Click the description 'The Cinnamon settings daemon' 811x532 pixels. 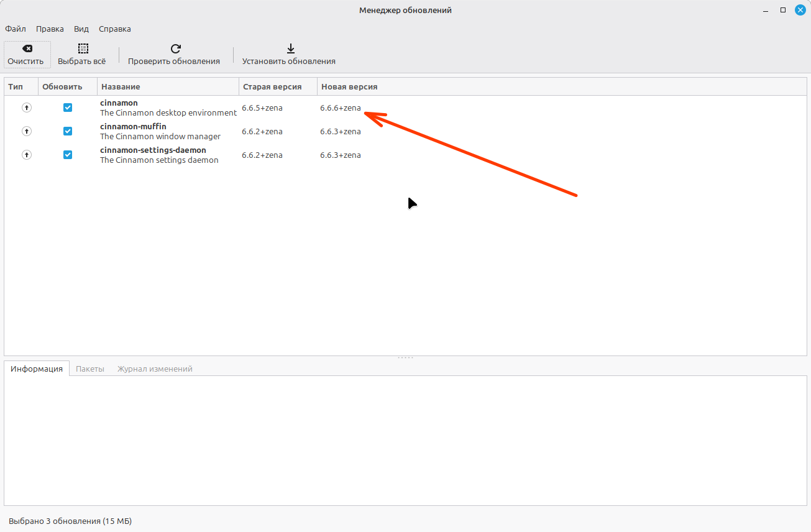[x=159, y=160]
